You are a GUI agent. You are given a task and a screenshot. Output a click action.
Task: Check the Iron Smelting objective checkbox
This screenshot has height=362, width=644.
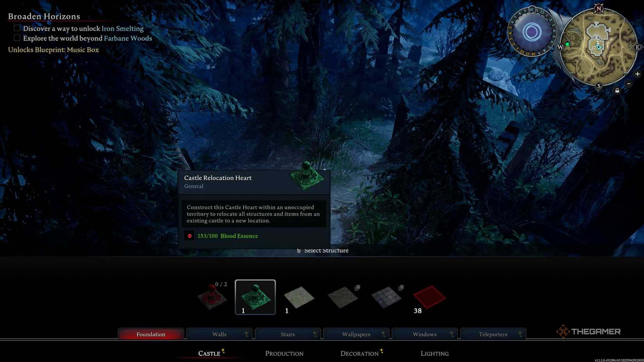pos(17,28)
